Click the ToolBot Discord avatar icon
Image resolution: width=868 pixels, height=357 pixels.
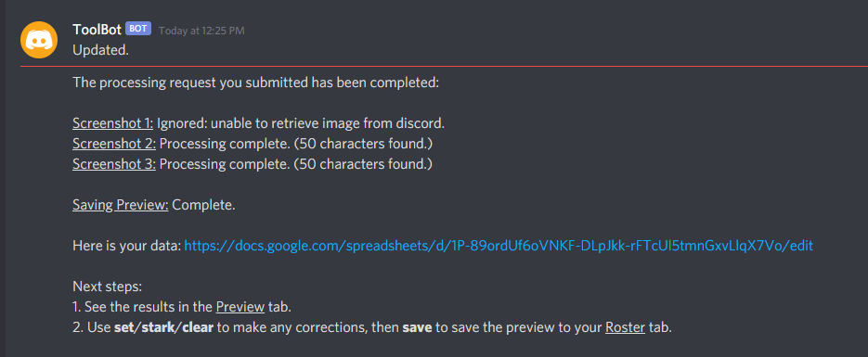click(x=39, y=40)
